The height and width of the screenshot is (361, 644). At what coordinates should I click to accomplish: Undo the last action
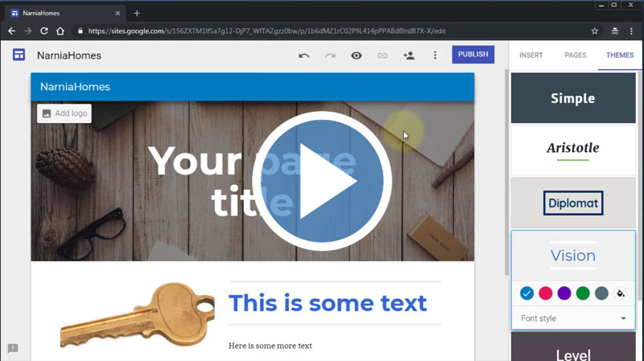[x=303, y=55]
